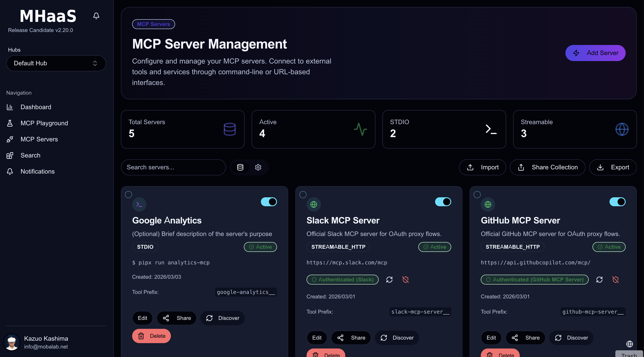The height and width of the screenshot is (357, 644).
Task: Click the Export button
Action: [x=613, y=167]
